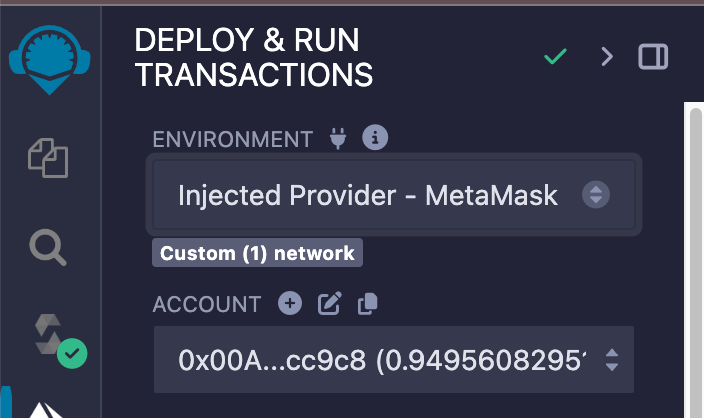Open Injected Provider - MetaMask environment dropdown
This screenshot has width=704, height=418.
pos(394,195)
